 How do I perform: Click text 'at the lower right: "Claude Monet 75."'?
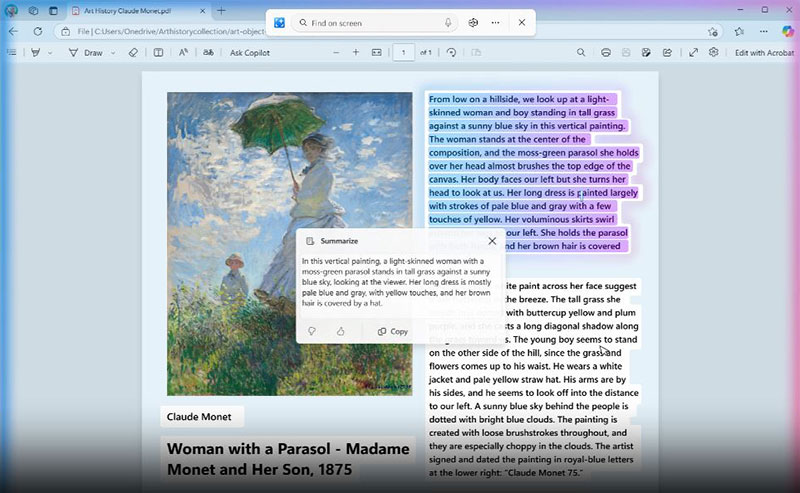coord(506,473)
